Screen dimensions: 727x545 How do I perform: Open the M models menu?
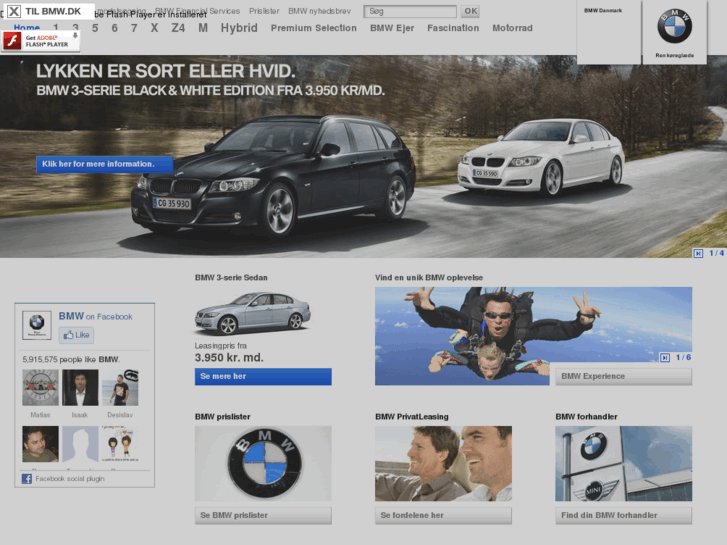coord(203,28)
